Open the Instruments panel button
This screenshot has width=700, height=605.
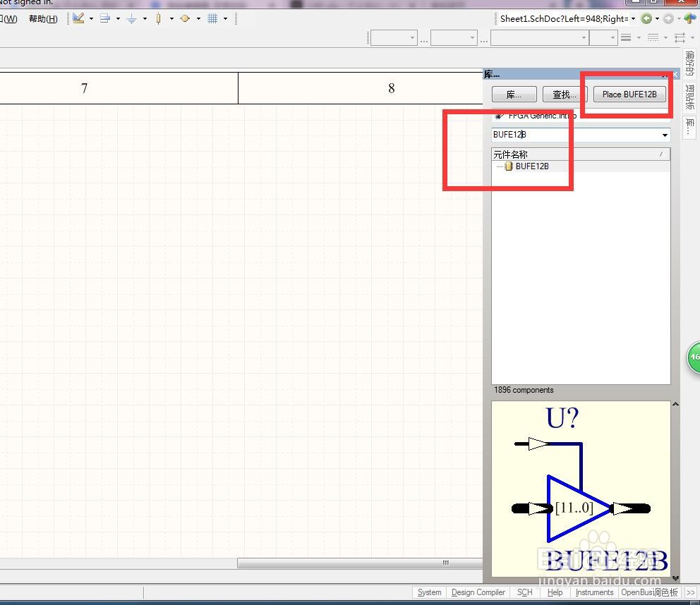tap(594, 592)
